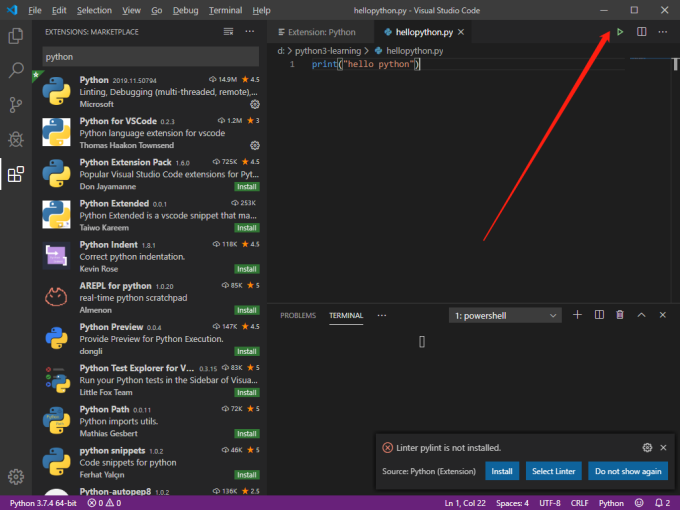Screen dimensions: 680x510
Task: Open the Terminal menu
Action: (226, 10)
